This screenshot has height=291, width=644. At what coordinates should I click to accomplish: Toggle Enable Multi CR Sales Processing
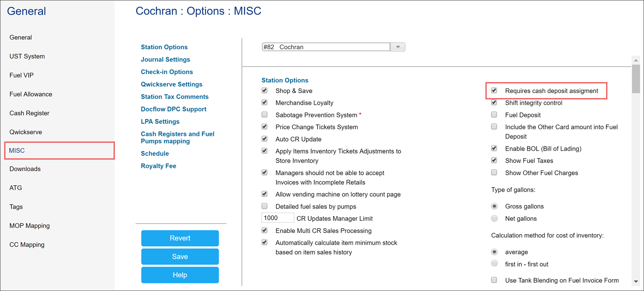[x=265, y=230]
